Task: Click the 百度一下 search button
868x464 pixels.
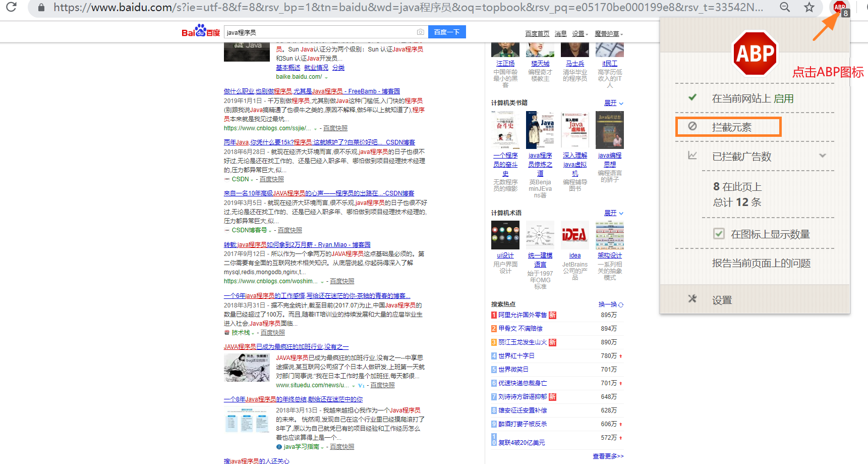Action: (447, 31)
